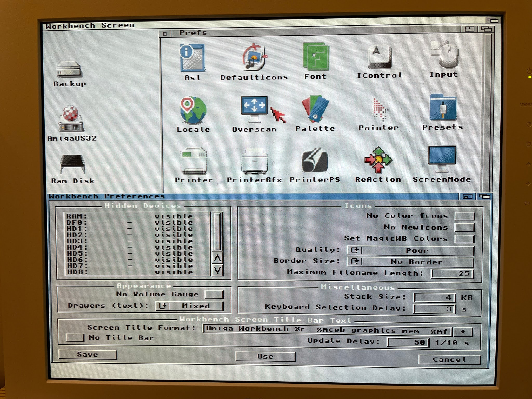Click the Prefs window zoom gadget
The image size is (532, 399).
point(470,29)
